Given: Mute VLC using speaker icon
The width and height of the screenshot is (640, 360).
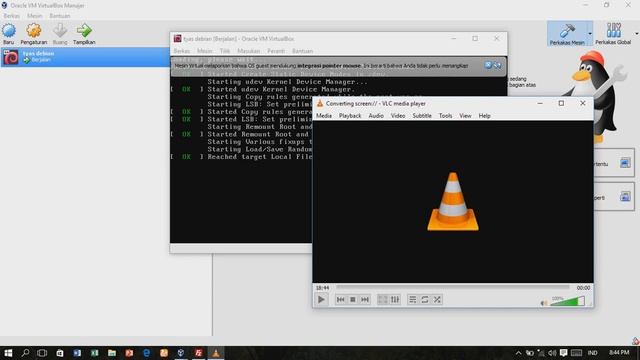Looking at the screenshot, I should (x=544, y=303).
